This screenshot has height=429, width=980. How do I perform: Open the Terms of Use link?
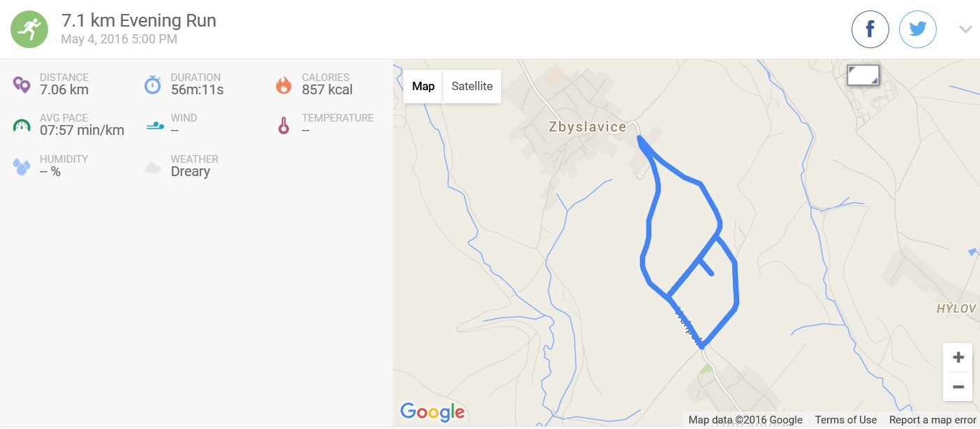tap(846, 420)
